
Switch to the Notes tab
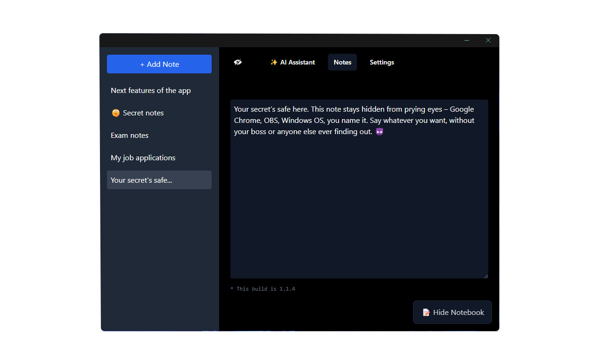(342, 62)
